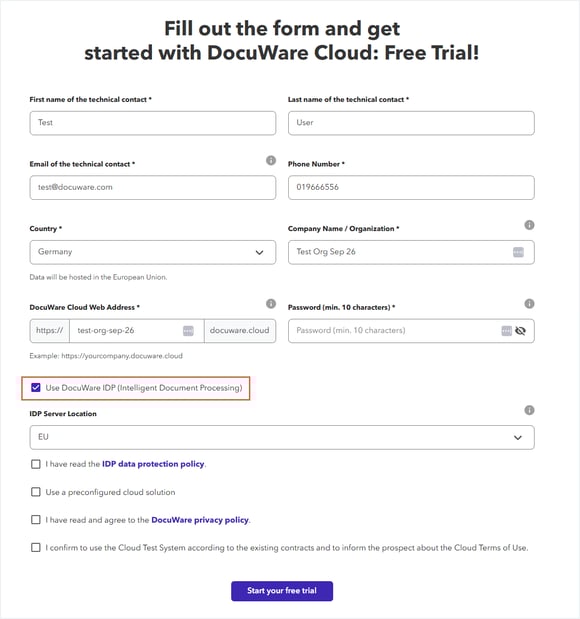Click the Email of technical contact field

click(153, 188)
